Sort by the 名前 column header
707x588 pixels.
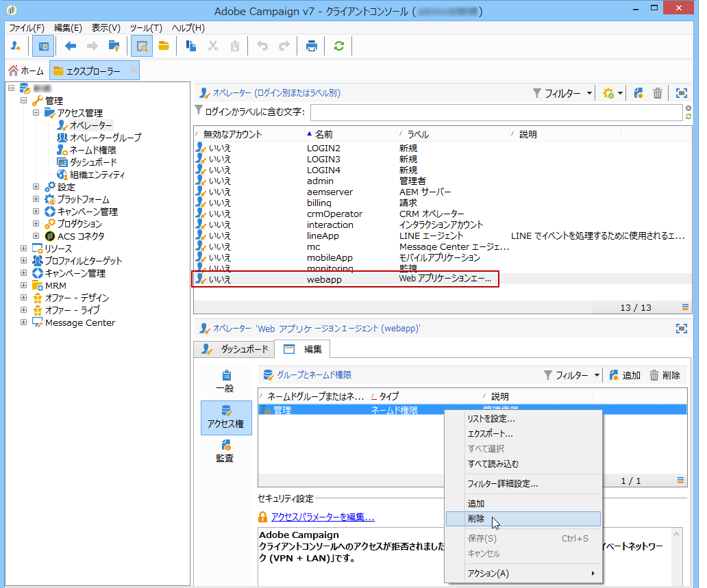point(351,134)
